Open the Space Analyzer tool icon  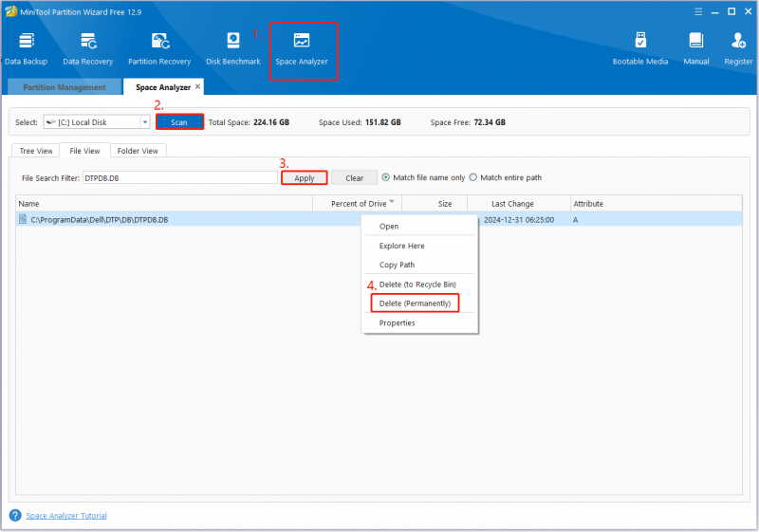tap(302, 41)
